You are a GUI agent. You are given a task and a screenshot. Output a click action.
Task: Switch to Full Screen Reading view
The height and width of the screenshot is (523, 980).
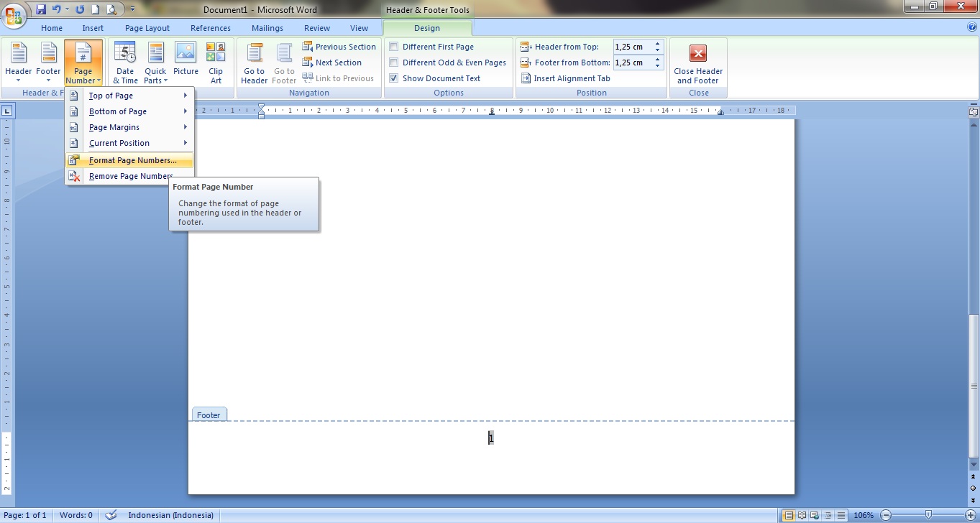point(801,515)
